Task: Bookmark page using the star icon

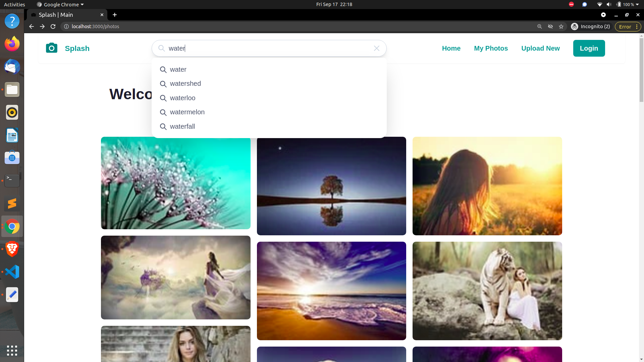Action: pyautogui.click(x=561, y=26)
